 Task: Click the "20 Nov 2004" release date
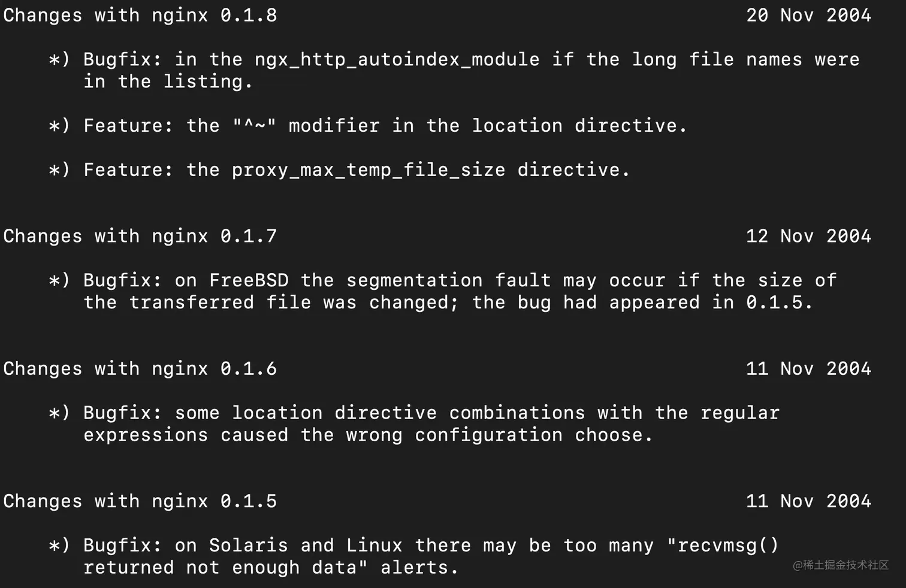pyautogui.click(x=808, y=15)
